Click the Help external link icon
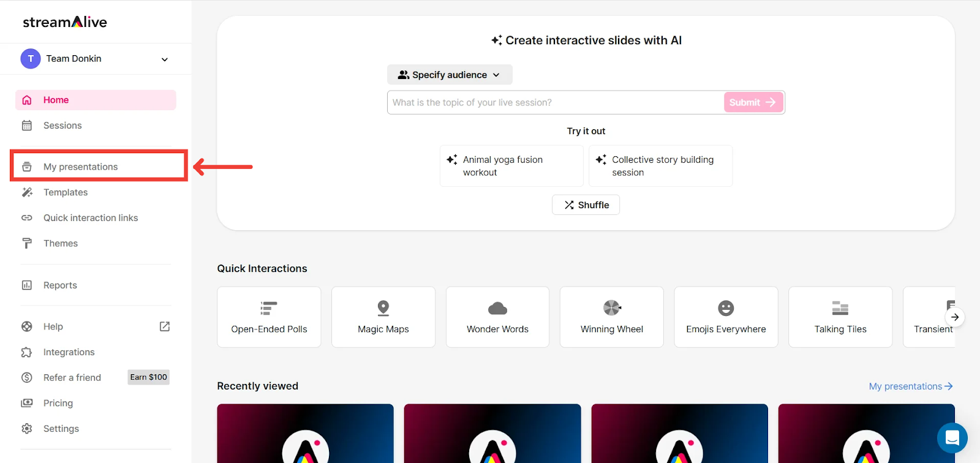The image size is (980, 463). coord(165,326)
